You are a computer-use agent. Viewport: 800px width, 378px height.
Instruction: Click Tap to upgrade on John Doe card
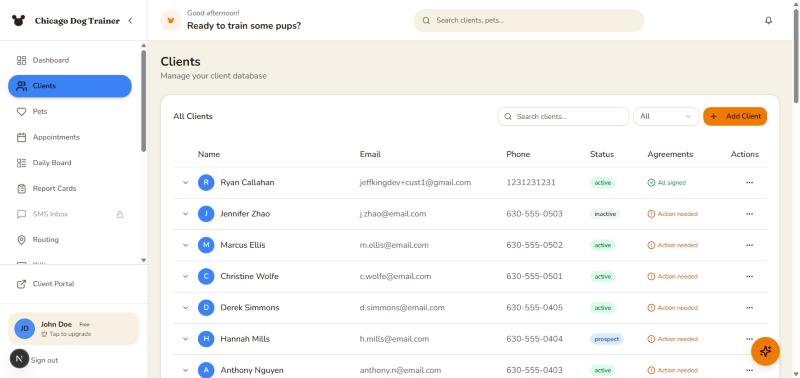pos(66,334)
